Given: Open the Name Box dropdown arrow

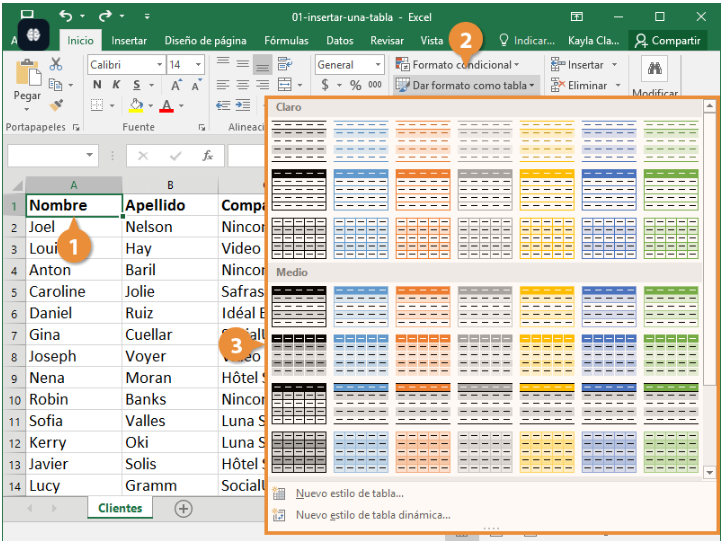Looking at the screenshot, I should tap(89, 155).
